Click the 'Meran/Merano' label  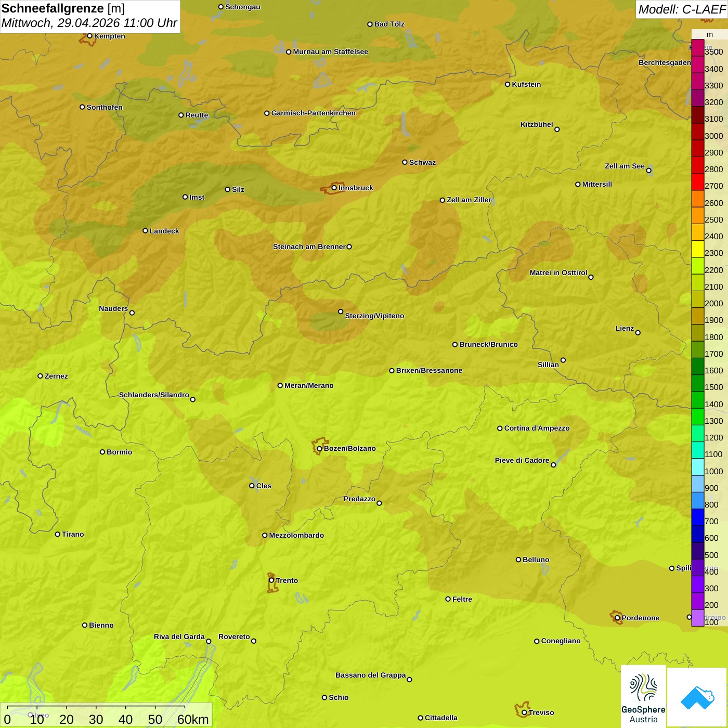(309, 385)
